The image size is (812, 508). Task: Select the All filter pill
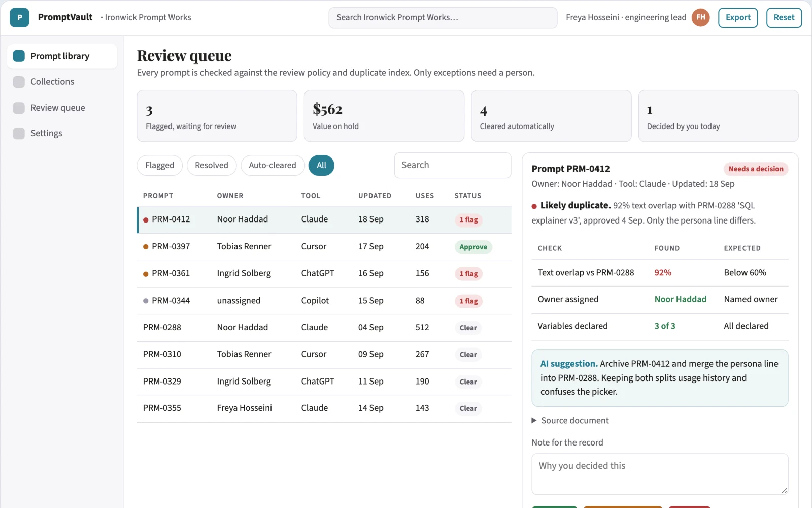[x=321, y=166]
